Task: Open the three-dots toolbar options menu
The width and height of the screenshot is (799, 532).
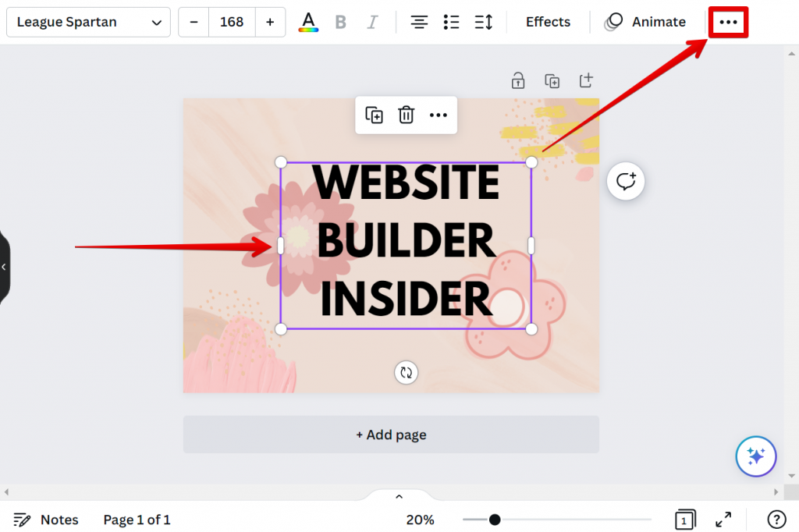Action: point(727,21)
